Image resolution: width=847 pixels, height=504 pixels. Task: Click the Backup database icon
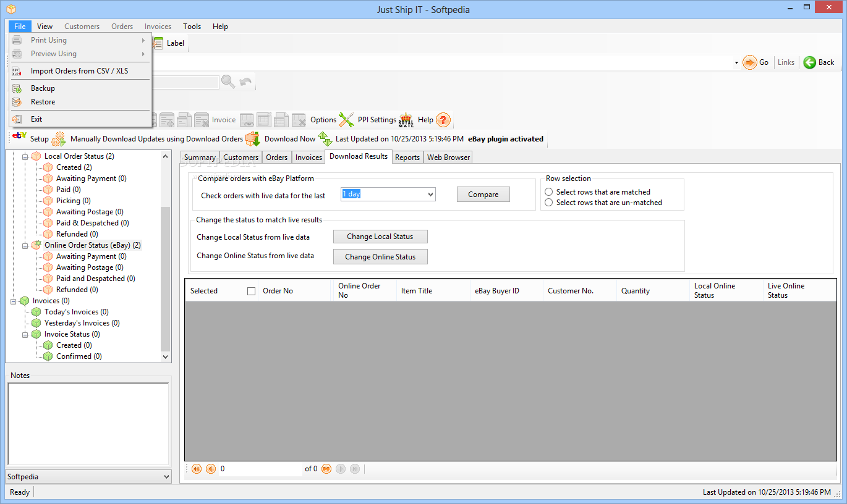point(17,88)
